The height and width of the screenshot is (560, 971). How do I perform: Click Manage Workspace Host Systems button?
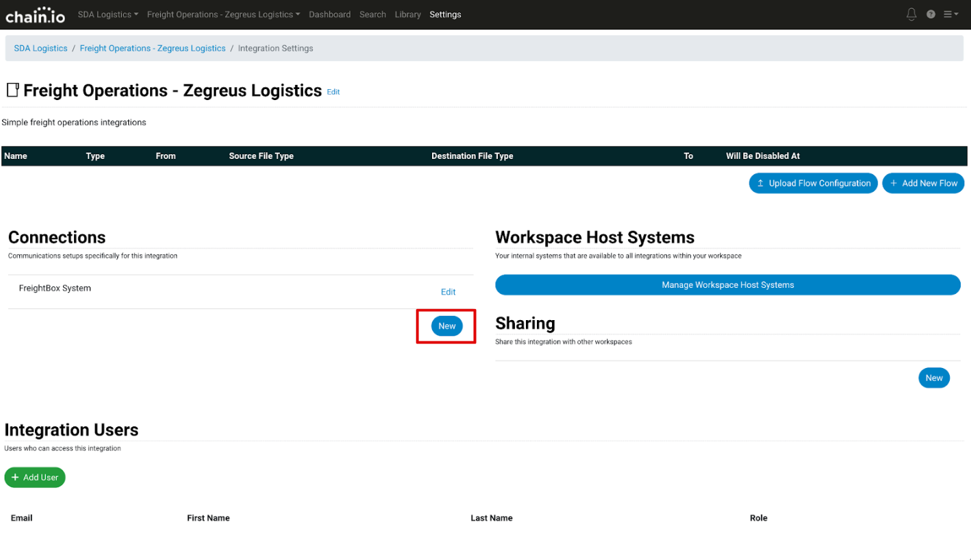728,285
